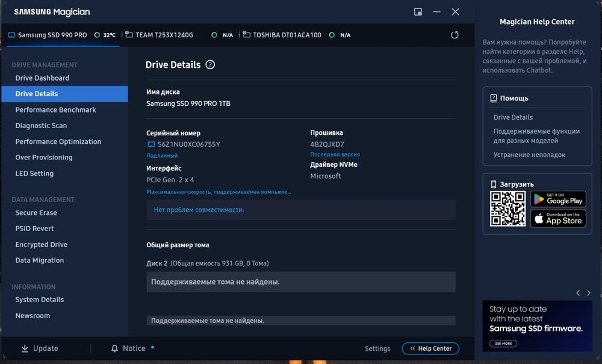The height and width of the screenshot is (364, 602).
Task: Click the Update button in bottom bar
Action: point(40,348)
